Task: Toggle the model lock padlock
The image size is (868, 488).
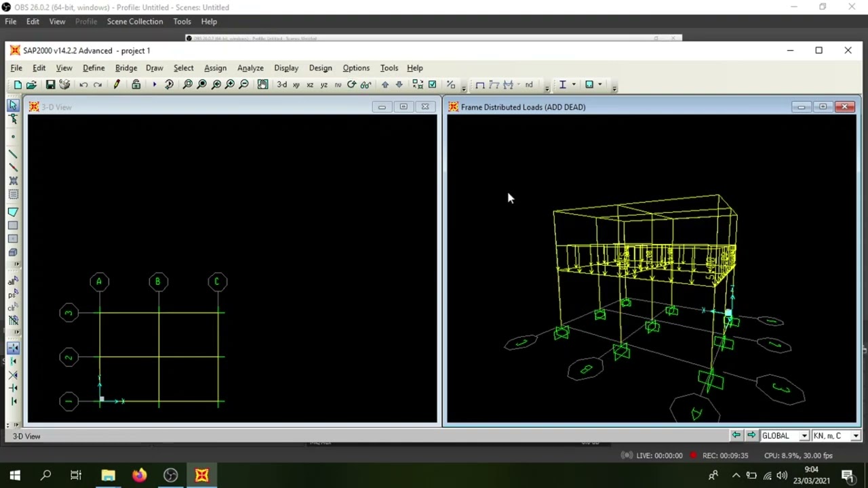Action: pyautogui.click(x=136, y=85)
